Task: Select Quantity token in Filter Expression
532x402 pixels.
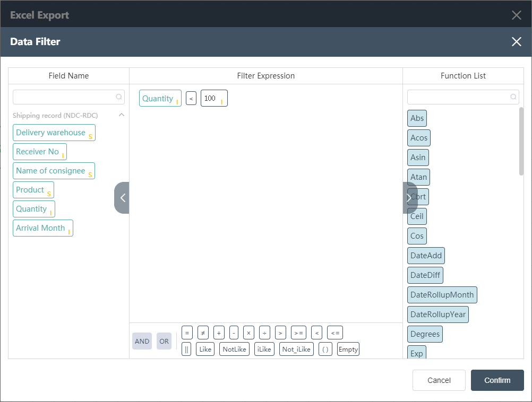Action: 160,98
